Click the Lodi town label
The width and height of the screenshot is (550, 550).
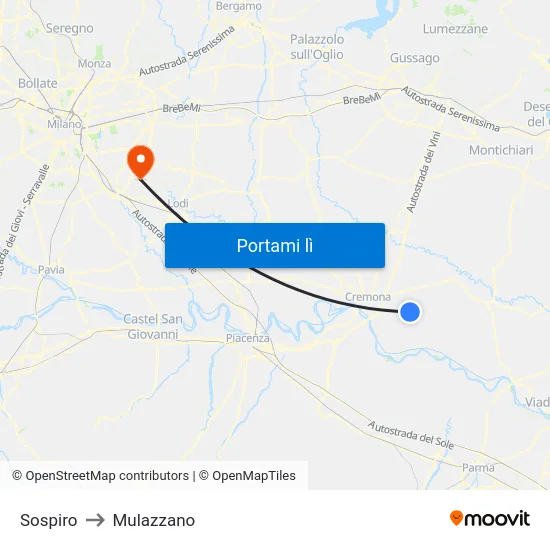pyautogui.click(x=178, y=203)
